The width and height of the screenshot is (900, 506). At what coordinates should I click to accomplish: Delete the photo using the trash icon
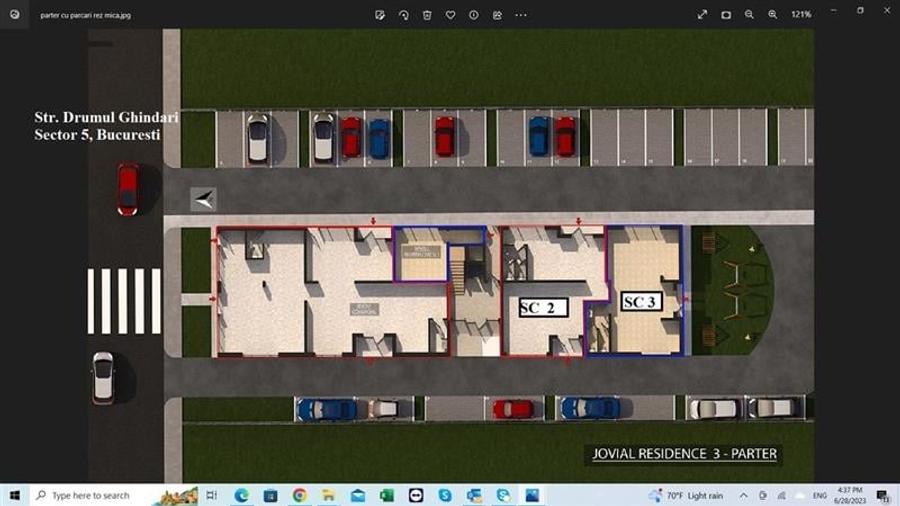point(427,15)
